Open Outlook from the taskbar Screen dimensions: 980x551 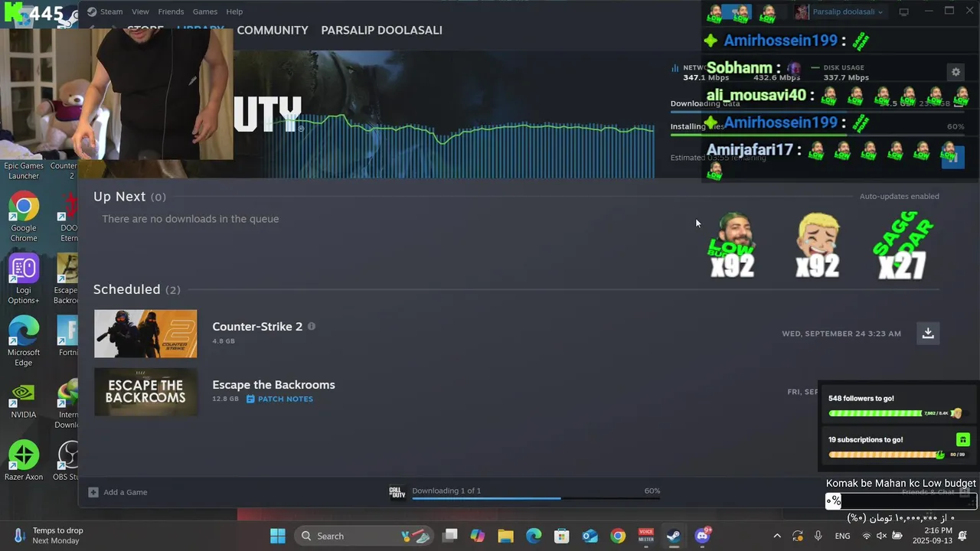coord(590,536)
